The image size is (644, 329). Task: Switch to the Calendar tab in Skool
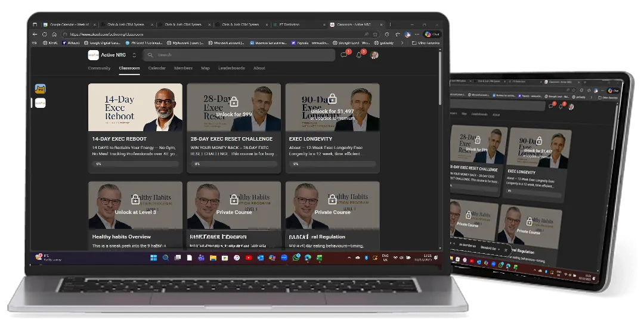pos(157,68)
